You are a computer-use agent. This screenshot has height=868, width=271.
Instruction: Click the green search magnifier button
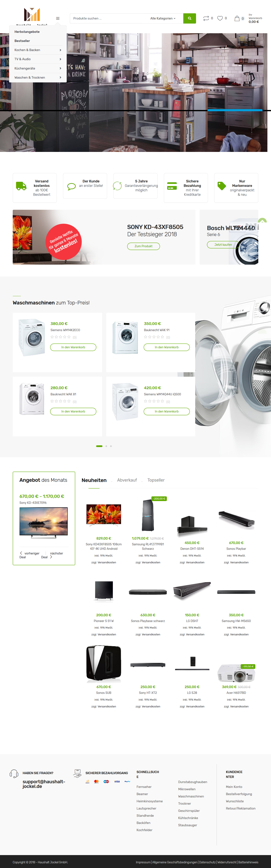pos(189,18)
